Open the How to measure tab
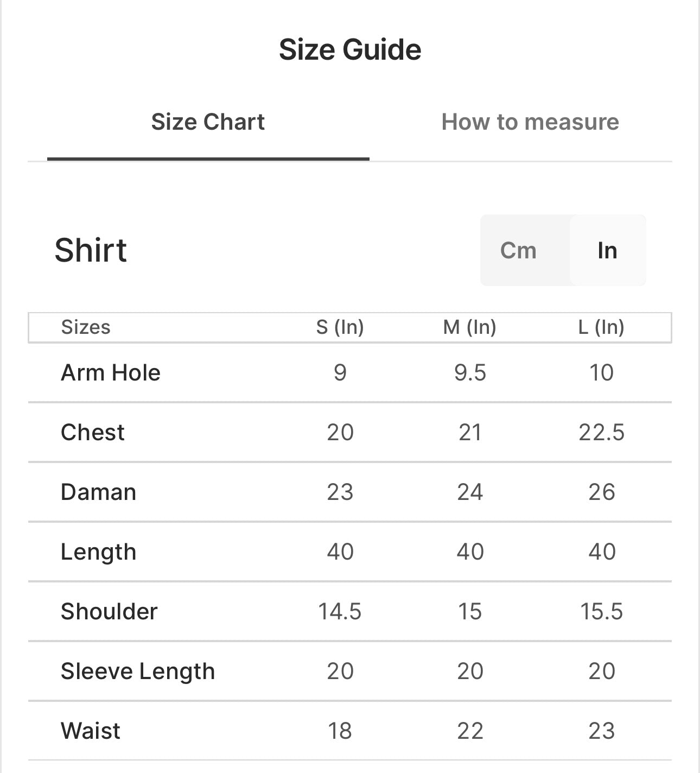 pos(530,122)
